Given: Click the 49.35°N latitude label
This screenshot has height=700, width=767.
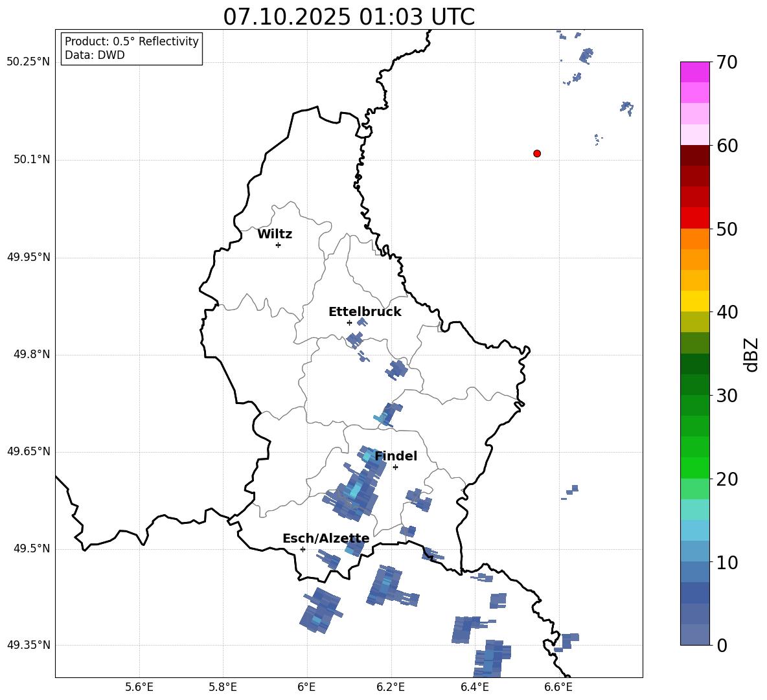Looking at the screenshot, I should click(x=29, y=645).
